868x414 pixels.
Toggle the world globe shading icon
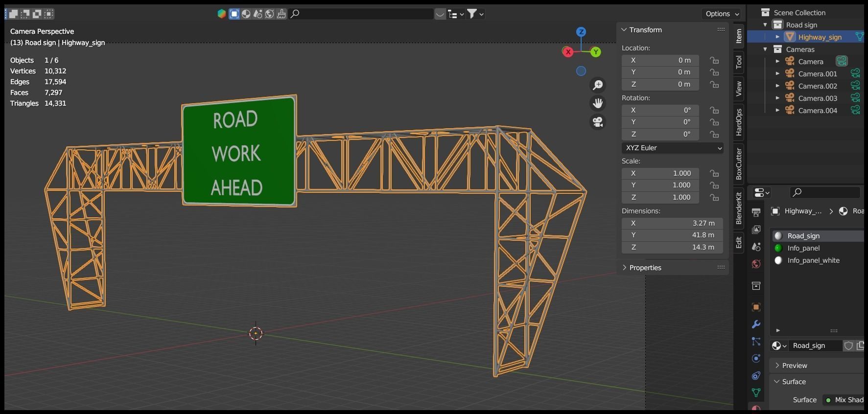tap(270, 14)
